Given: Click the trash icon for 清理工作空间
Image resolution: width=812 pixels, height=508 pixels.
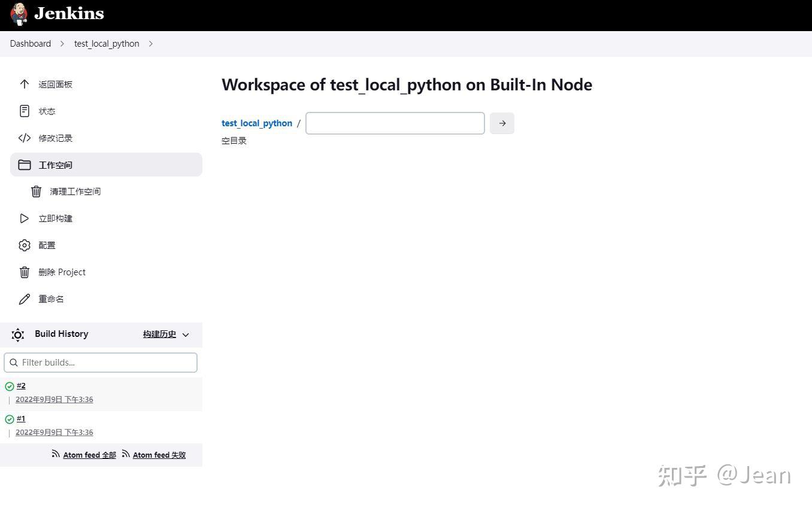Looking at the screenshot, I should (36, 191).
